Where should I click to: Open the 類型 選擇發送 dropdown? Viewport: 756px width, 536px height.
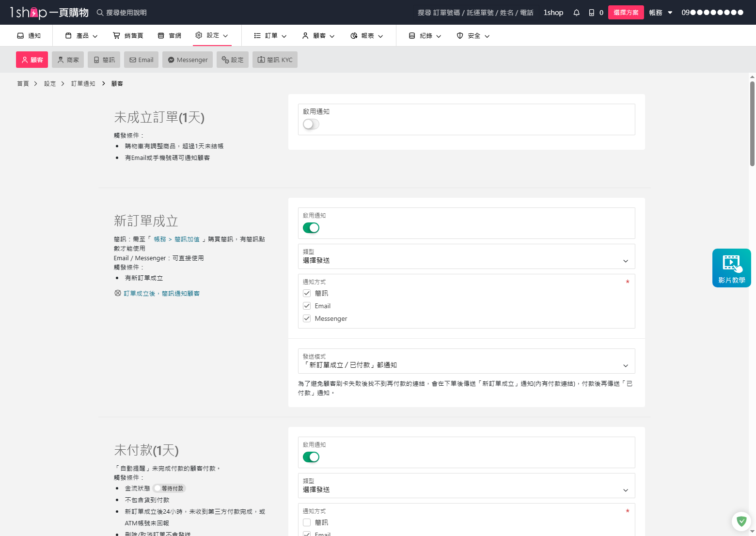pyautogui.click(x=466, y=256)
